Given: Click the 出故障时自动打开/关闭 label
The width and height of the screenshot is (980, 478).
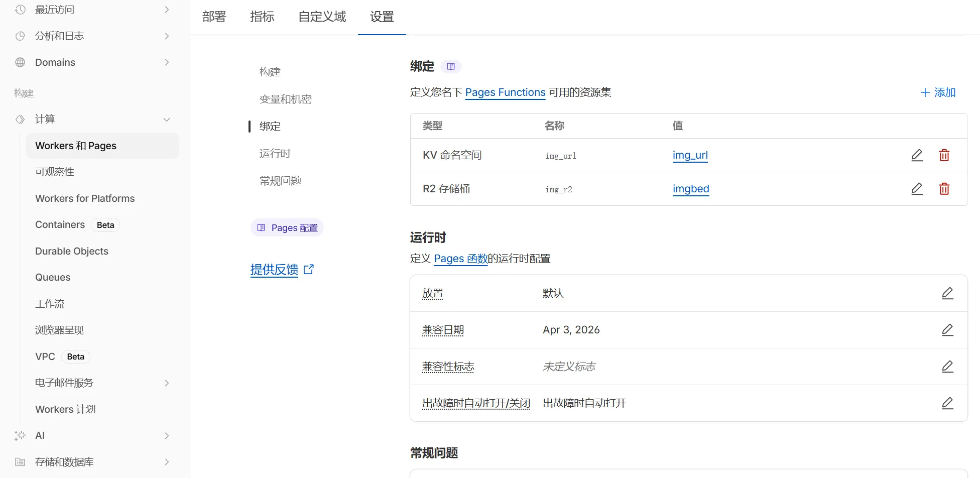Looking at the screenshot, I should click(476, 403).
